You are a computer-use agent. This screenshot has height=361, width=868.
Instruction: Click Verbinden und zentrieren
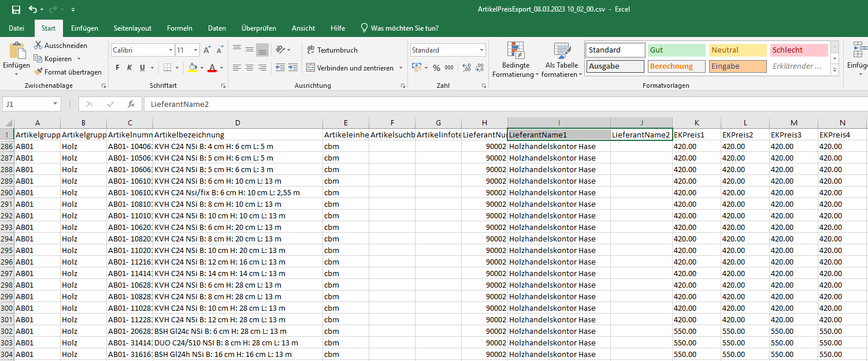click(350, 68)
